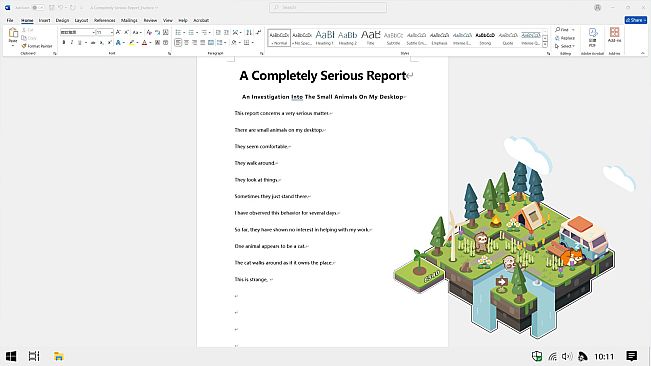Viewport: 651px width, 366px height.
Task: Toggle Underline formatting
Action: (80, 42)
